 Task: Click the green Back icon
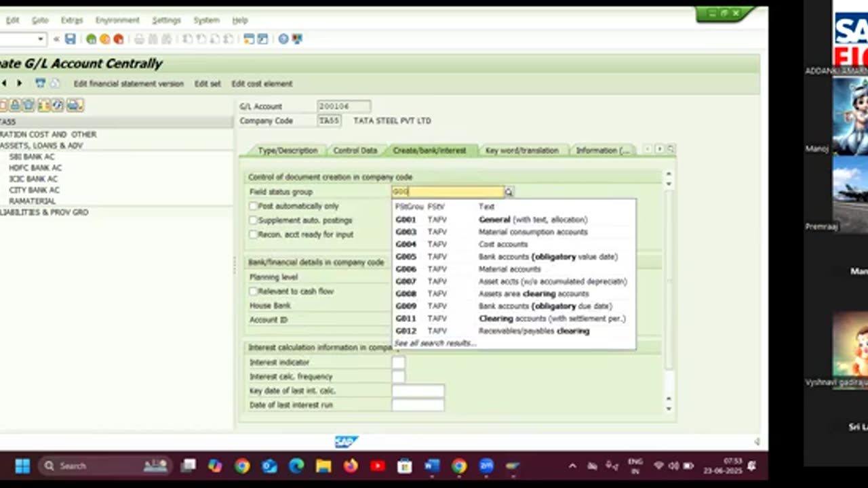tap(92, 39)
